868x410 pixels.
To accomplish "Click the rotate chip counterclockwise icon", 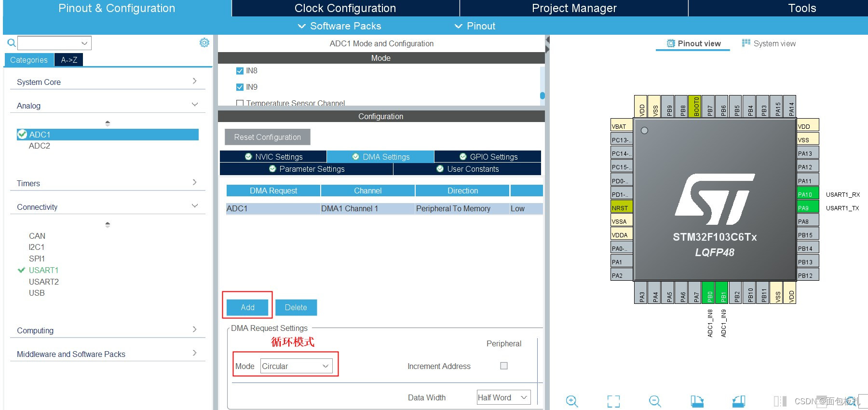I will [x=739, y=401].
